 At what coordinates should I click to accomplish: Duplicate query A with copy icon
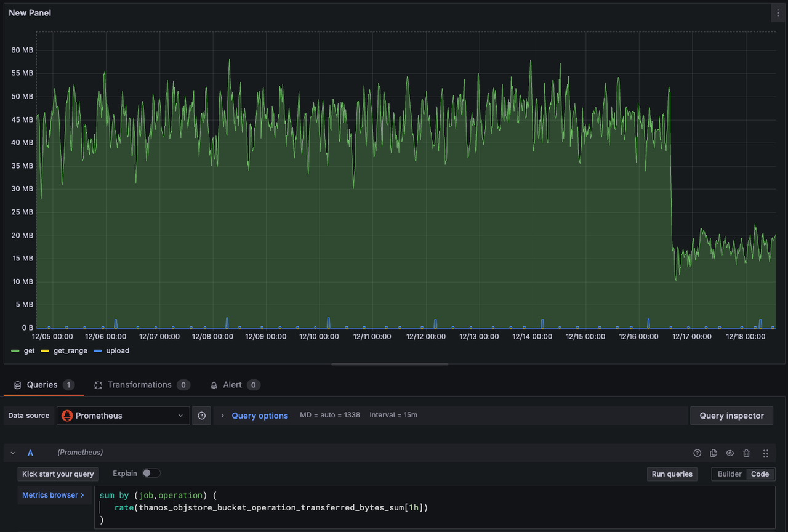[x=714, y=453]
